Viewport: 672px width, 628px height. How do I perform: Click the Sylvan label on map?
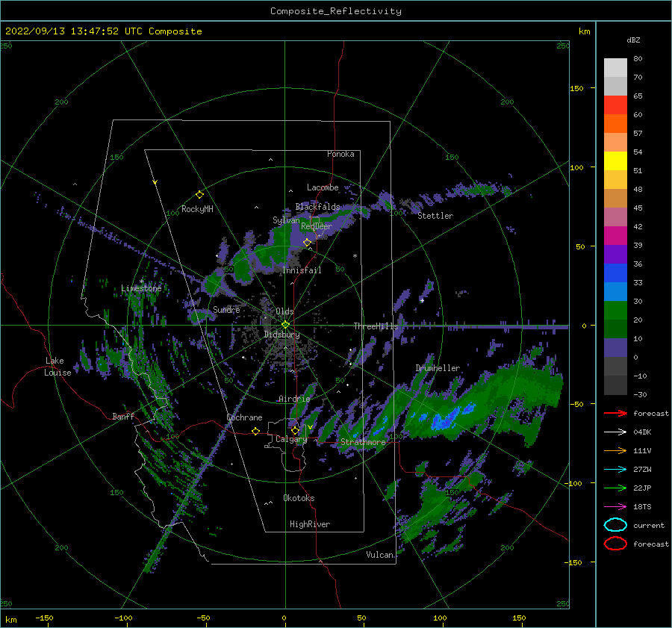click(x=286, y=220)
